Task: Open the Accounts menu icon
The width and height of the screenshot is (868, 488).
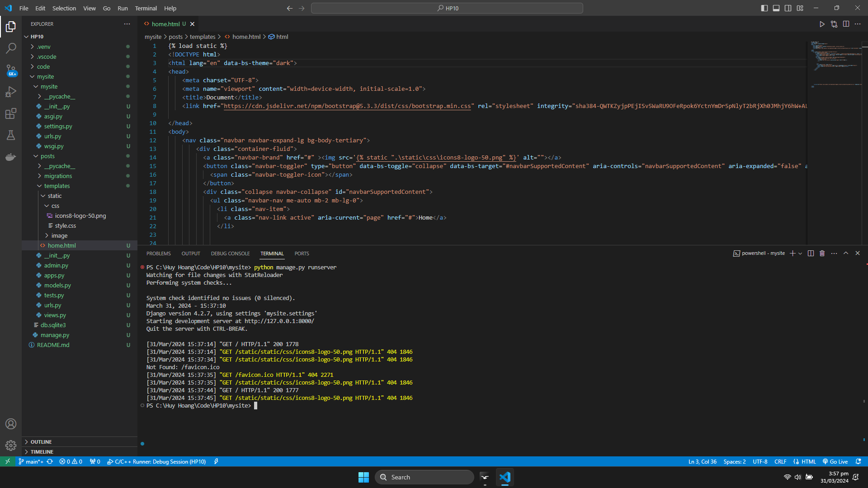Action: [11, 424]
